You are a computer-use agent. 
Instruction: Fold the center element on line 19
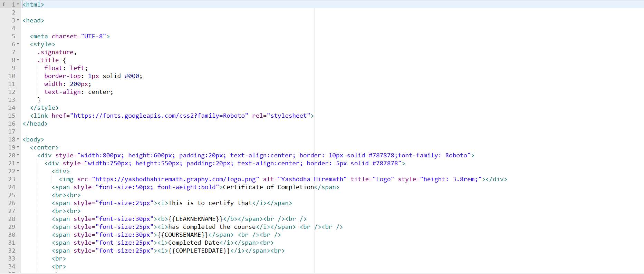click(18, 147)
